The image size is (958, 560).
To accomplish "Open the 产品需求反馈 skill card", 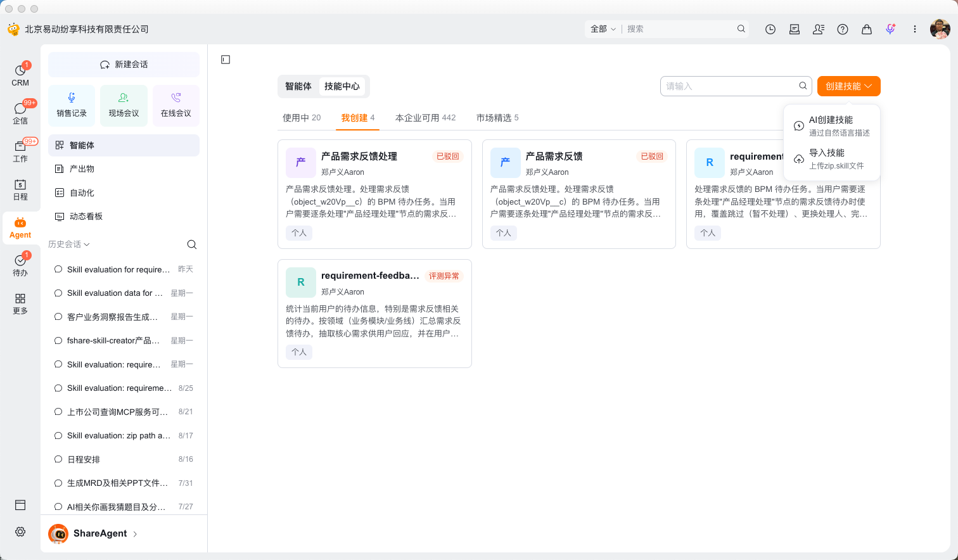I will [x=579, y=194].
